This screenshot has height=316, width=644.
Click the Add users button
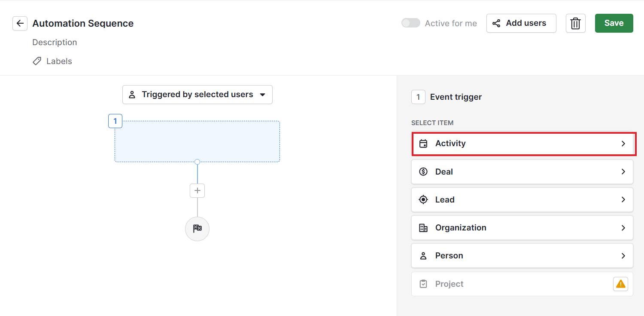coord(521,23)
